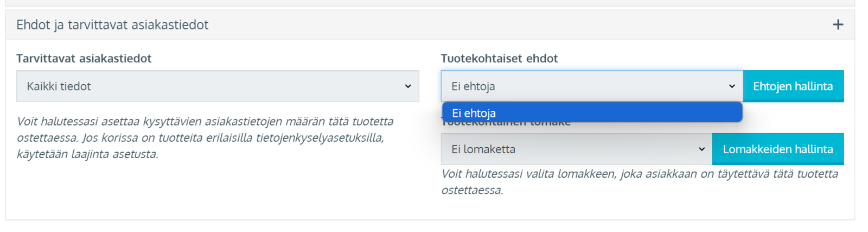Screen dimensions: 868x232
Task: Click the 'Tarvittavat asiakastiedot' label
Action: [x=84, y=58]
